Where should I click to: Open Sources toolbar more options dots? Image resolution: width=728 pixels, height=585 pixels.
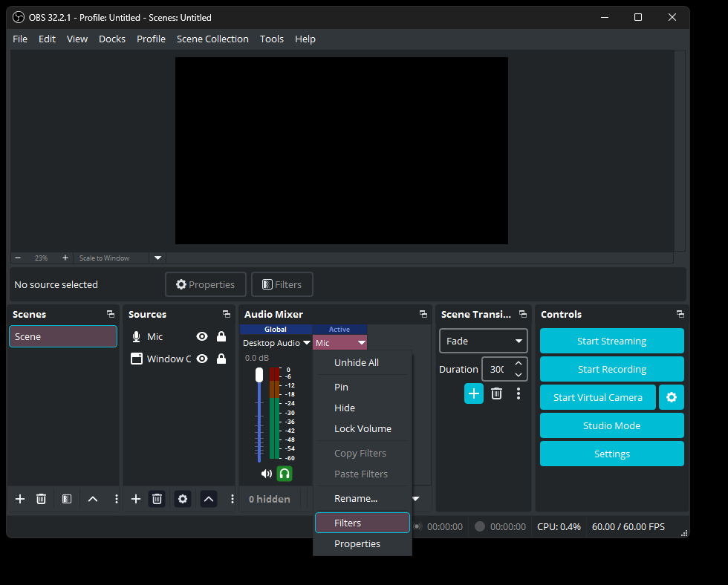[232, 499]
